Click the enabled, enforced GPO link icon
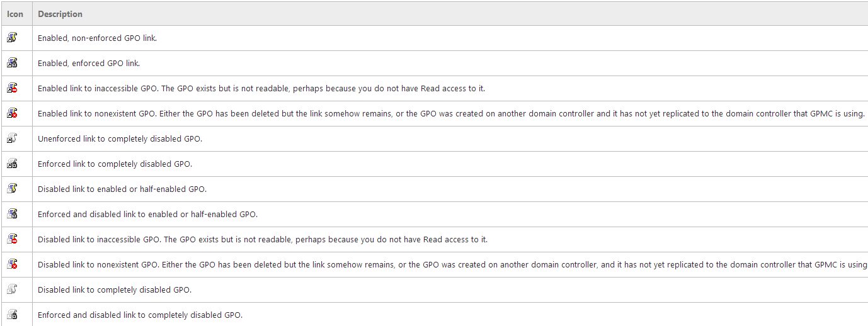 (12, 63)
